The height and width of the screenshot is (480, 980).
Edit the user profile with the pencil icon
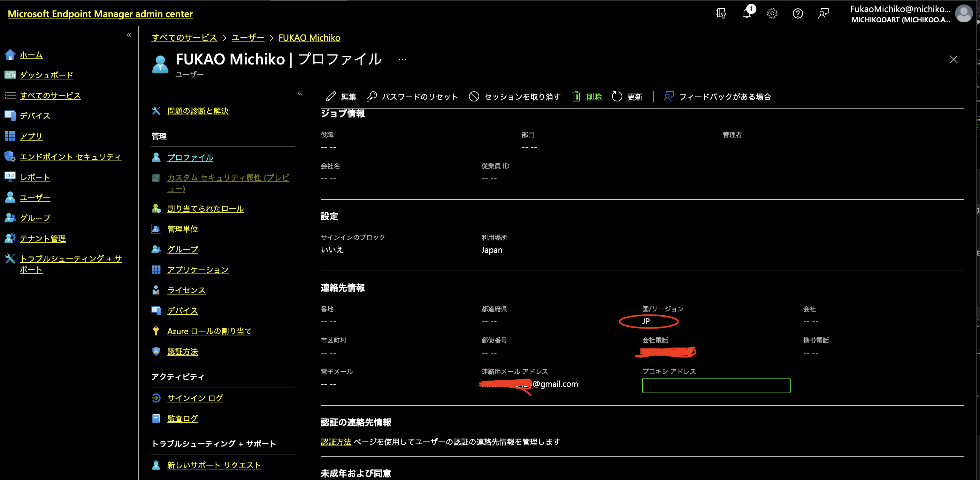click(331, 96)
